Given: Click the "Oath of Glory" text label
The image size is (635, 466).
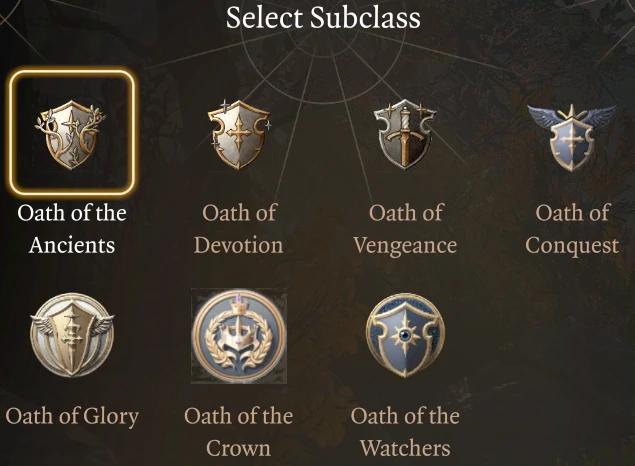Looking at the screenshot, I should pos(72,415).
